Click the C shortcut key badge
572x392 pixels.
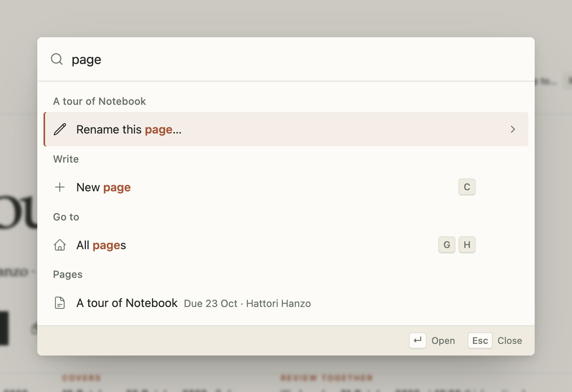[x=467, y=187]
